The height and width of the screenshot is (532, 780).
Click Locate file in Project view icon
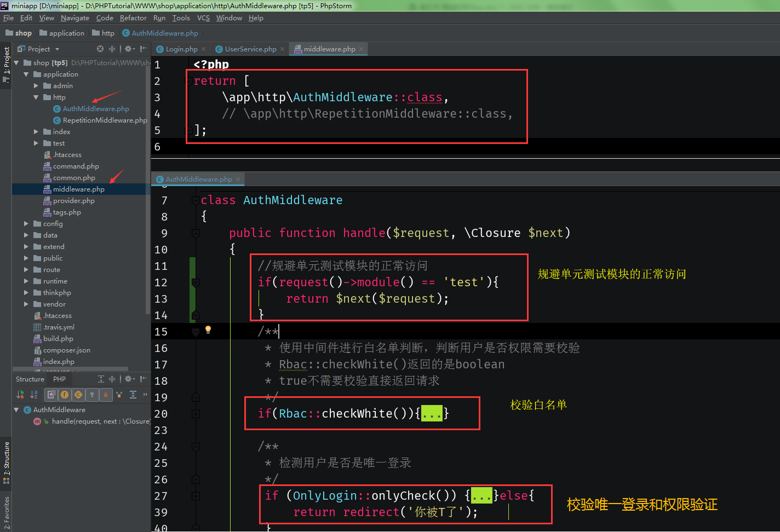pos(100,49)
